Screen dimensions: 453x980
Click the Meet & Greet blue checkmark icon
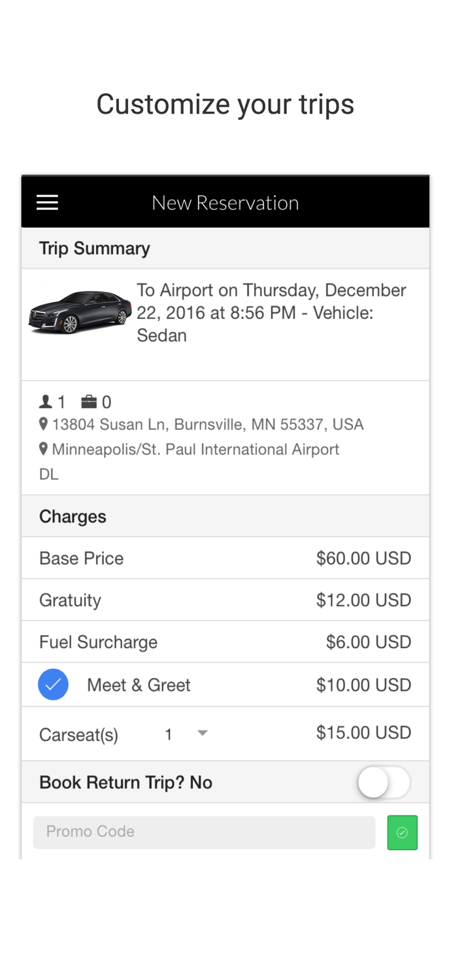tap(53, 684)
